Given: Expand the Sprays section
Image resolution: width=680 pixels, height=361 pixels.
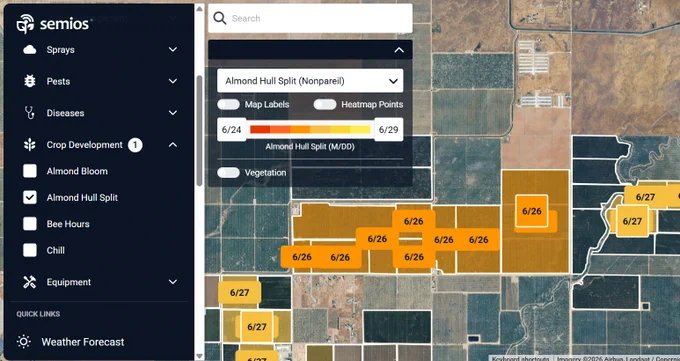Looking at the screenshot, I should tap(173, 49).
